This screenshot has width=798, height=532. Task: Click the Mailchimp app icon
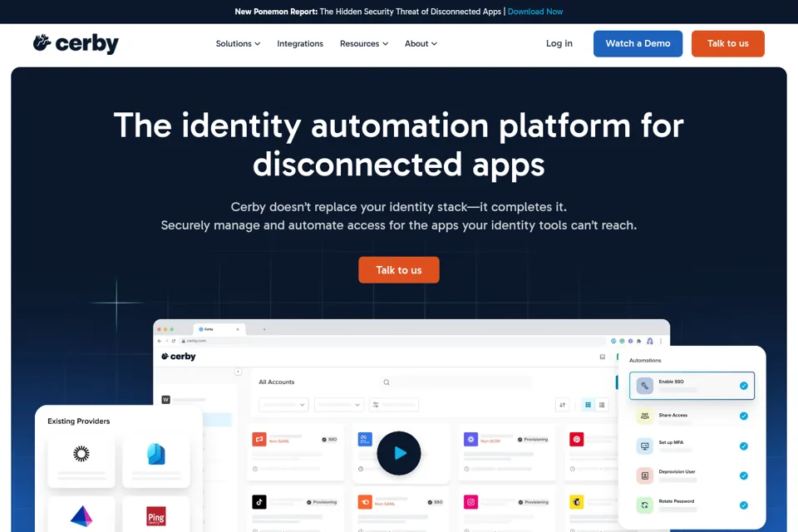(x=577, y=502)
